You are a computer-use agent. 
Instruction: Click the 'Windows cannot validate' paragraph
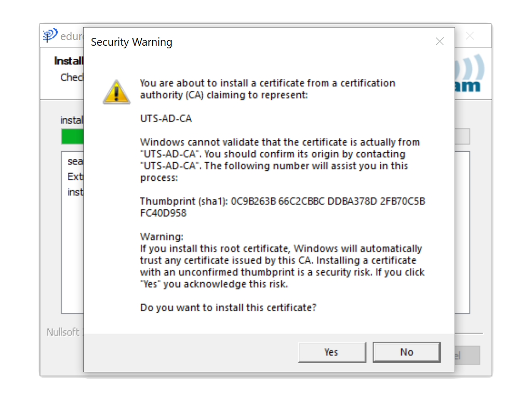(280, 160)
